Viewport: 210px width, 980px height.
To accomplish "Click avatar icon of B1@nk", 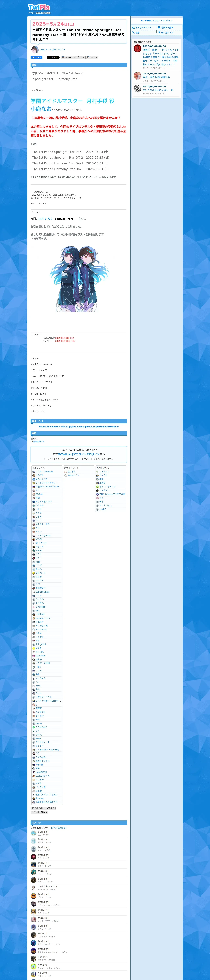I will coord(34,494).
